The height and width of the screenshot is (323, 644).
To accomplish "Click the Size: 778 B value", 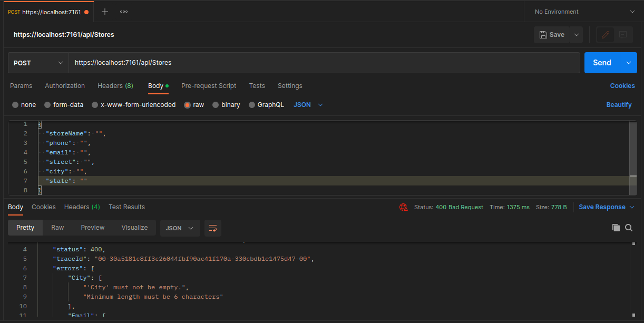I will (x=551, y=207).
